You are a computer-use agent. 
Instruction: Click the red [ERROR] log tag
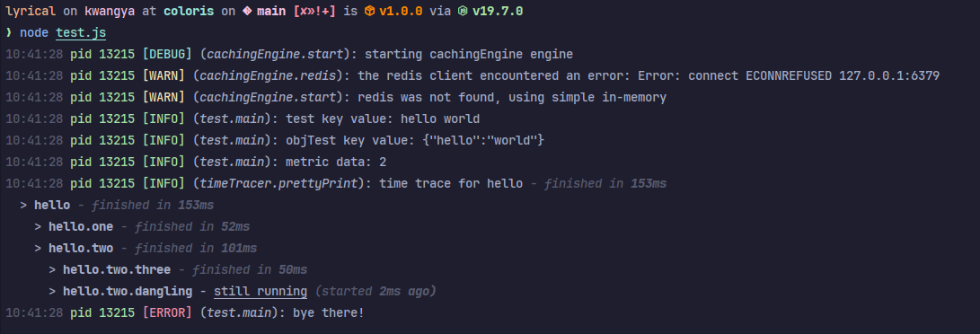point(167,312)
